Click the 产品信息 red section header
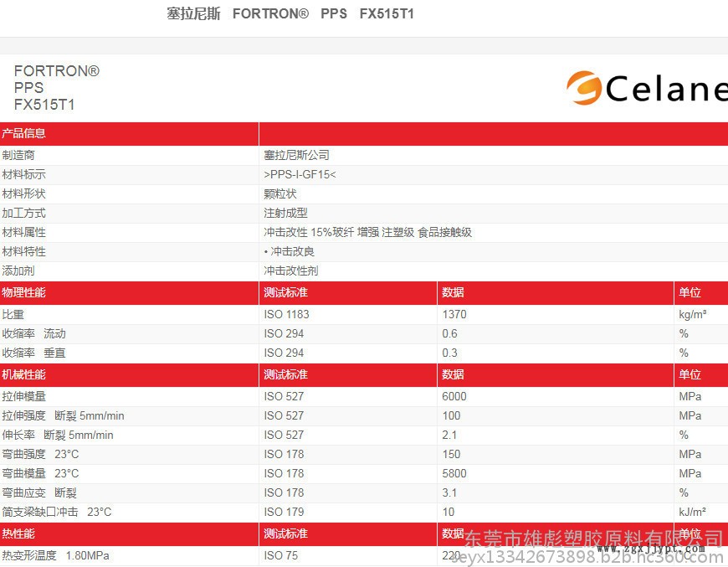 pos(24,133)
